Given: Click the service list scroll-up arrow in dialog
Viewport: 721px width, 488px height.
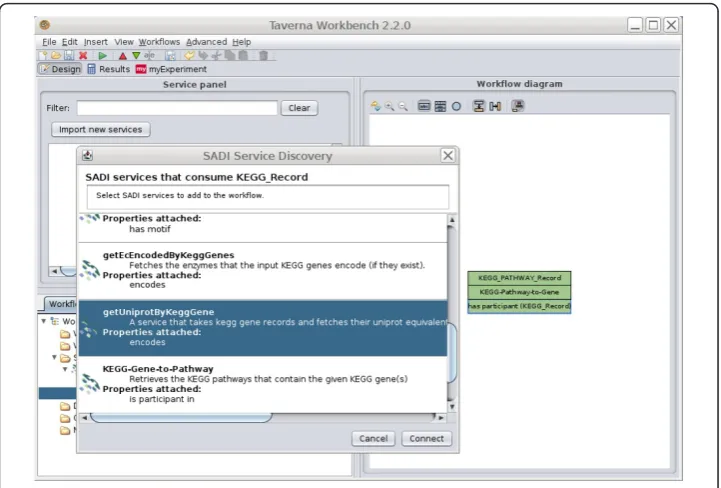Looking at the screenshot, I should click(452, 220).
